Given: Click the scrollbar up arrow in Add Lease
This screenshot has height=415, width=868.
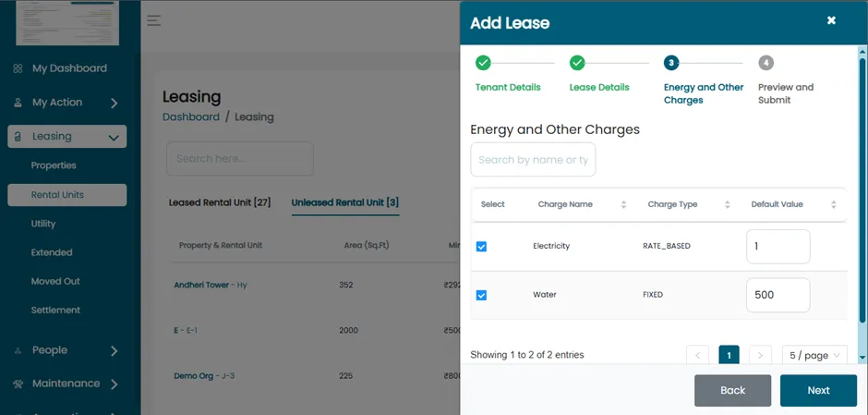Looking at the screenshot, I should point(862,50).
